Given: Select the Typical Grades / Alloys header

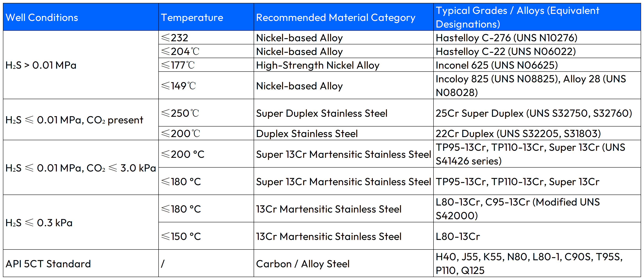Looking at the screenshot, I should (517, 17).
